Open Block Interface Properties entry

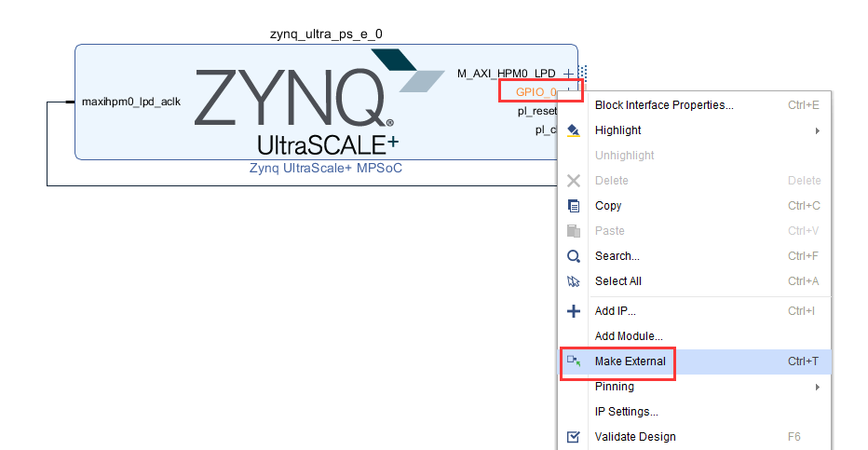[694, 105]
